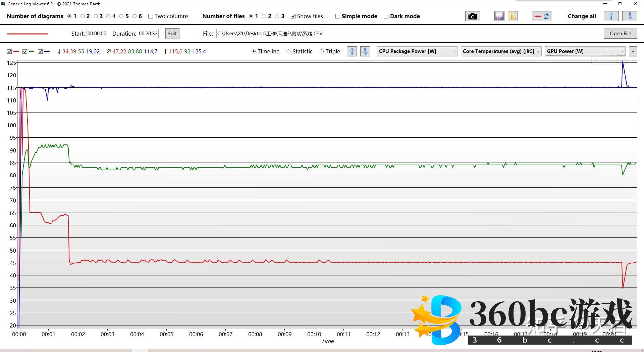Click the down arrow left of CPU Package Power
Screen dimensions: 644x352
click(365, 51)
